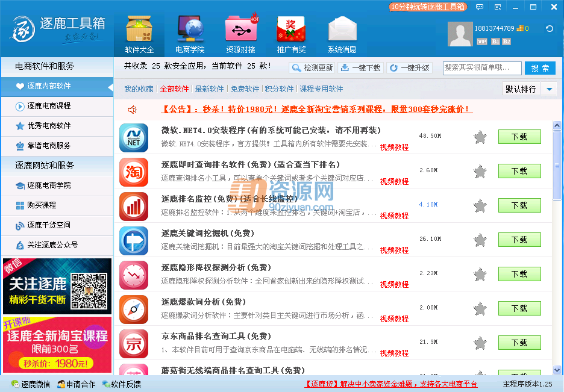The image size is (564, 392).
Task: Click the 检测更新 button
Action: (x=312, y=67)
